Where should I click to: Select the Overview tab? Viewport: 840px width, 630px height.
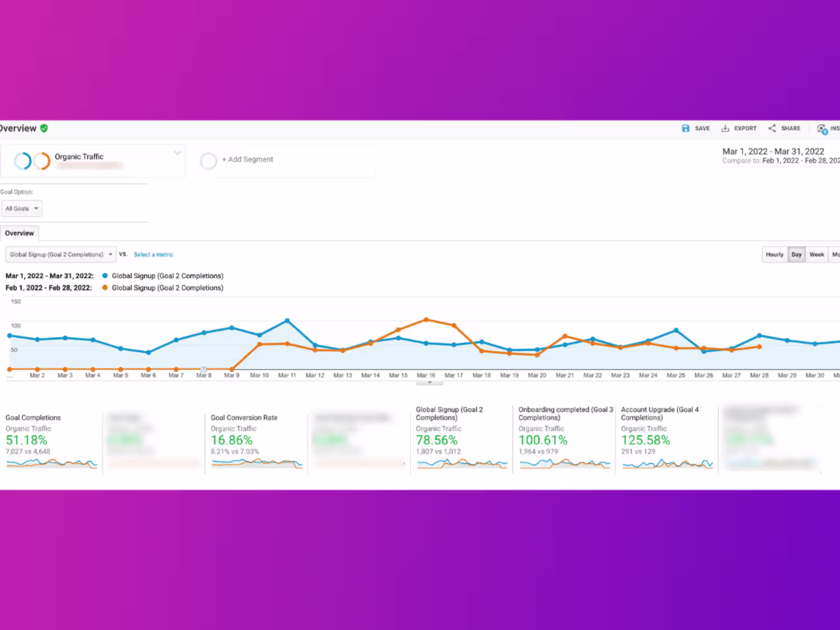(x=20, y=233)
